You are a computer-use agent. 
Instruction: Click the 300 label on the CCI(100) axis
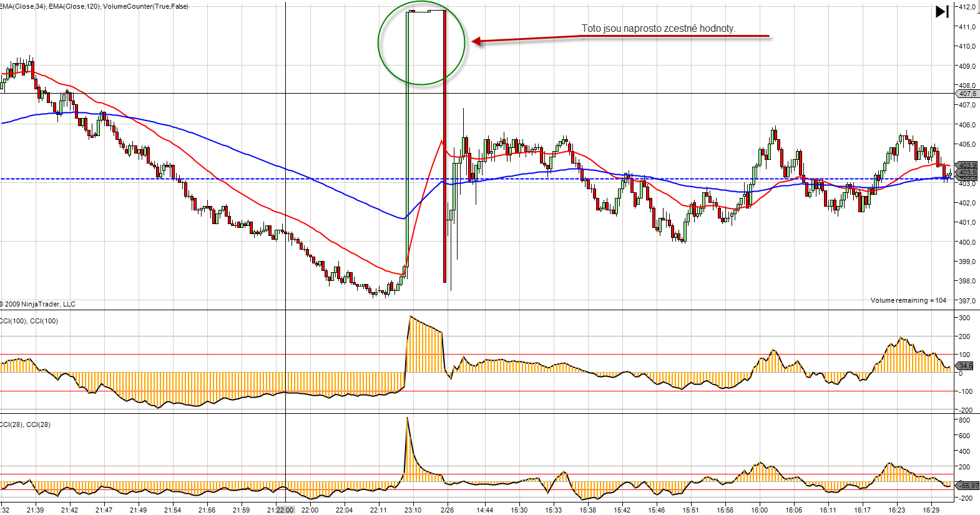[x=964, y=318]
